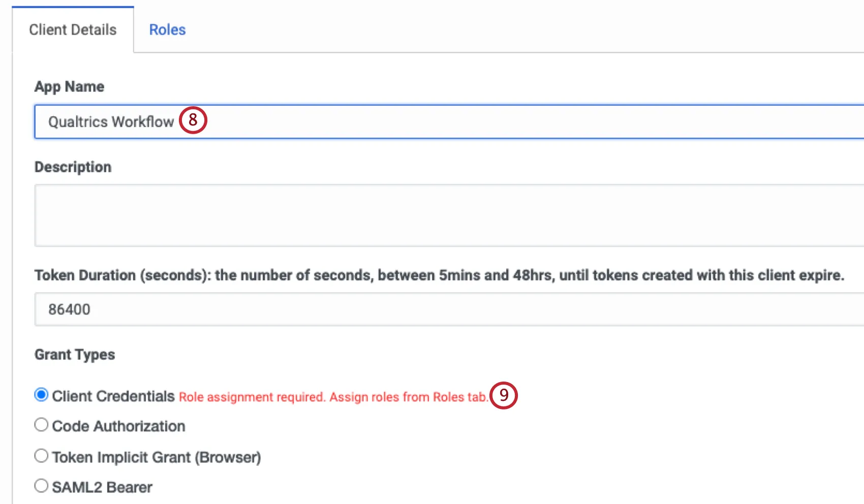Screen dimensions: 864x504
Task: Choose the Code Authorization radio button
Action: (41, 425)
